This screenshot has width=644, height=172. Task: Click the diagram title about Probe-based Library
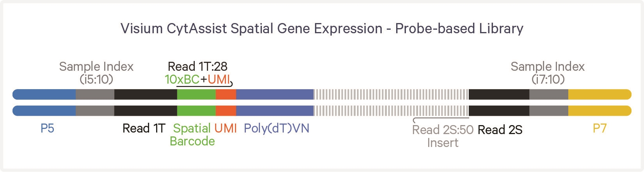[322, 29]
